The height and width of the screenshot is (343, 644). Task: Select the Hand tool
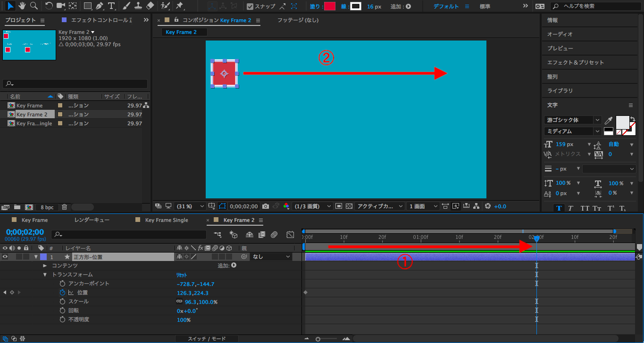click(22, 6)
